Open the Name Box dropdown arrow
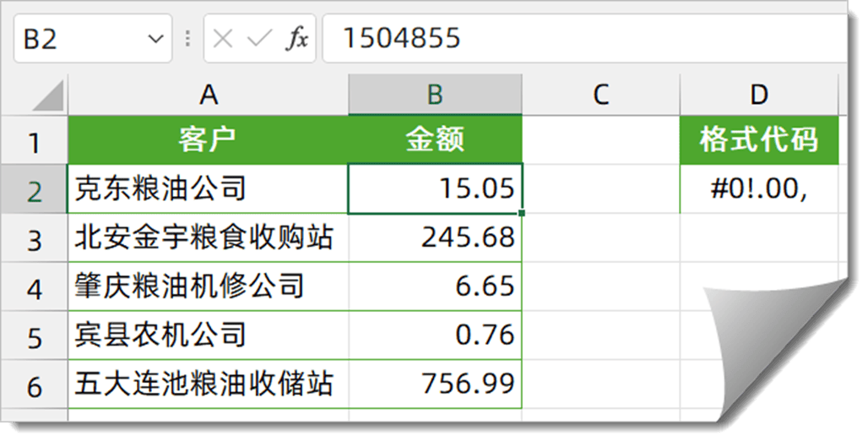Screen dimensions: 868x442 (x=156, y=40)
